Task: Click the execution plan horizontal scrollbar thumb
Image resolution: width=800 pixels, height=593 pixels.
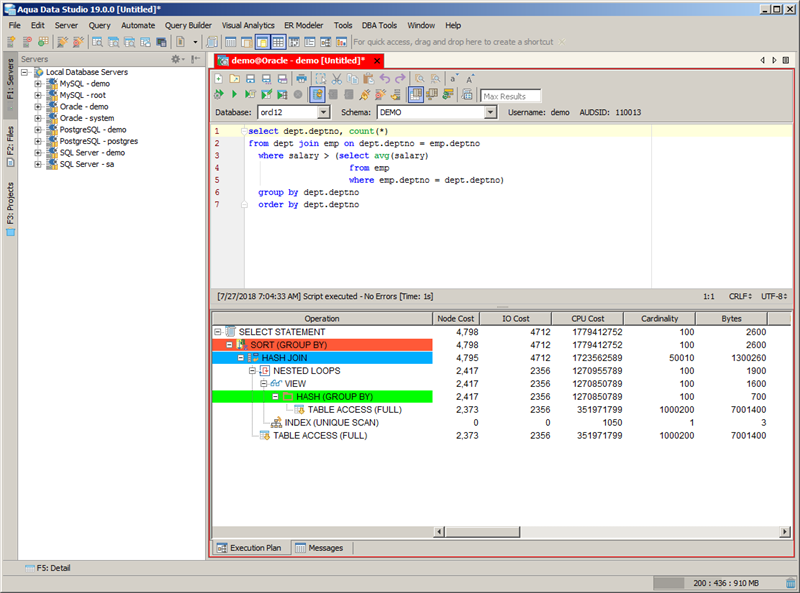Action: tap(482, 532)
